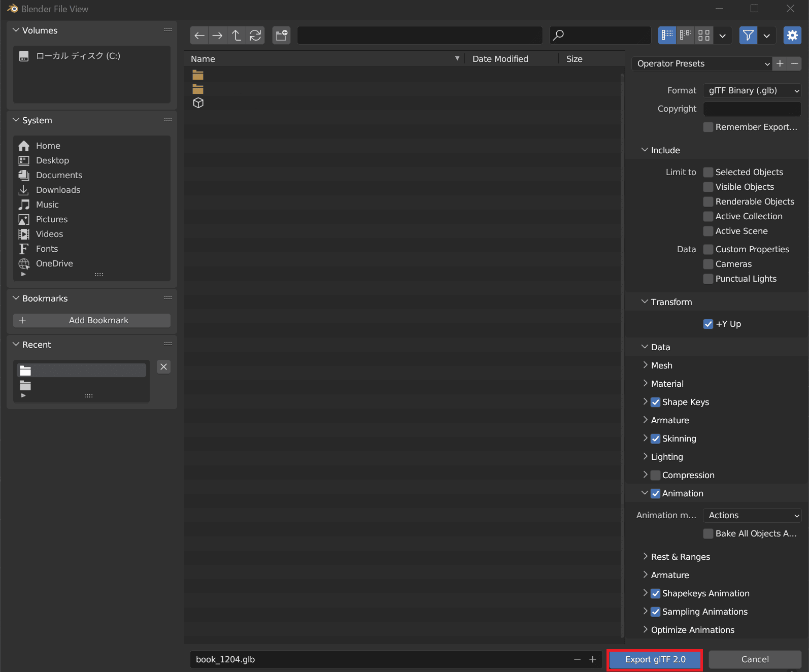Tick the Active Collection checkbox
The width and height of the screenshot is (809, 672).
click(708, 216)
